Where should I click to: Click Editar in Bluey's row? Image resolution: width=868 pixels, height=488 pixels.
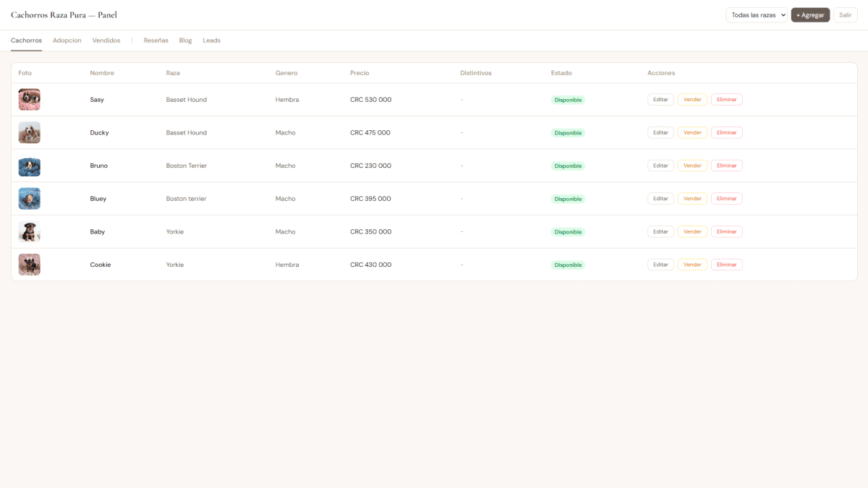pyautogui.click(x=660, y=199)
